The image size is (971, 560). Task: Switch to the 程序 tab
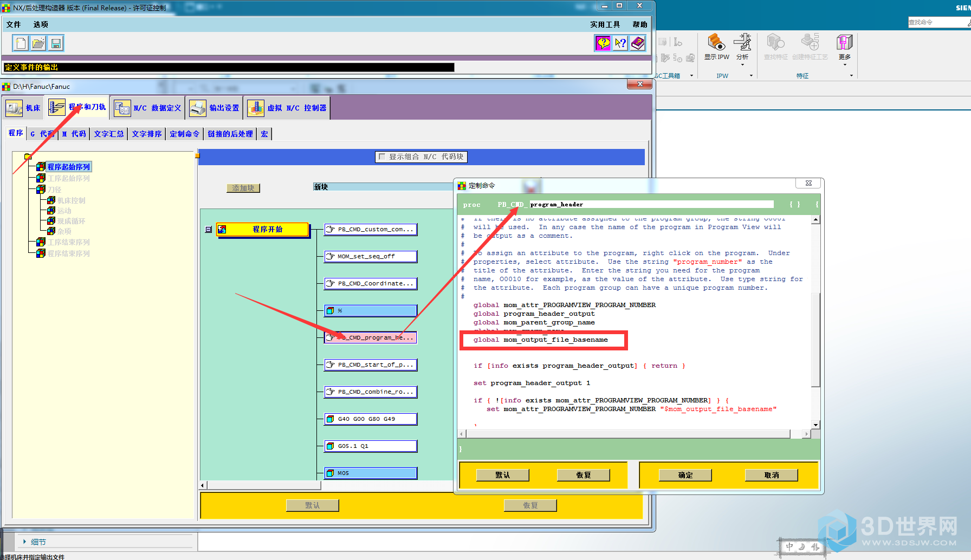[16, 133]
